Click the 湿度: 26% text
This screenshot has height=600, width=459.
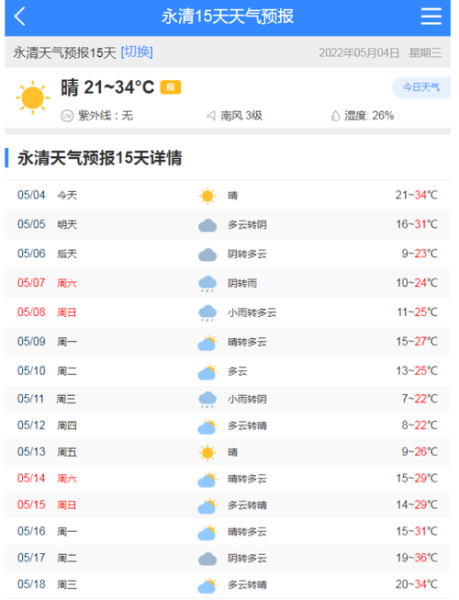369,116
